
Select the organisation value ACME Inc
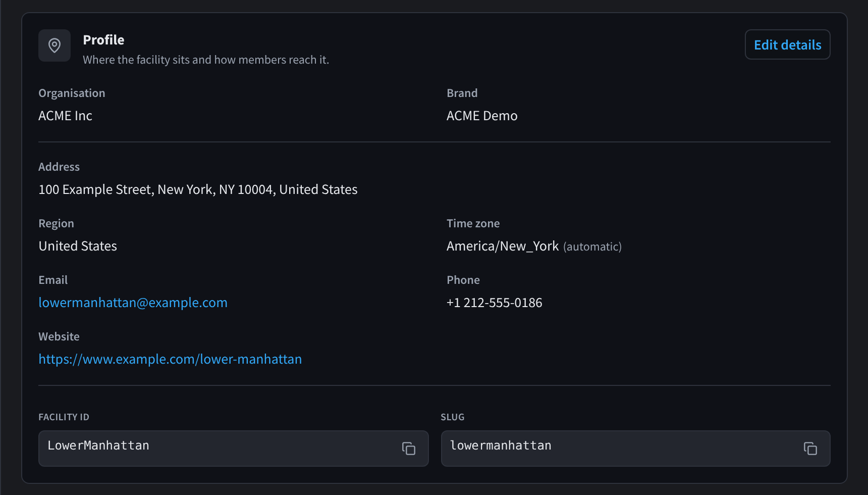[66, 116]
